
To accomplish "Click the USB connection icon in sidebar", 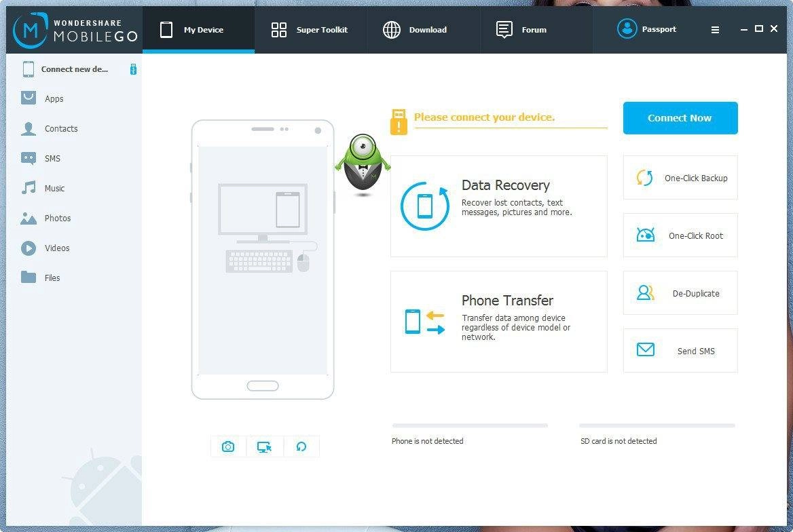I will tap(133, 69).
